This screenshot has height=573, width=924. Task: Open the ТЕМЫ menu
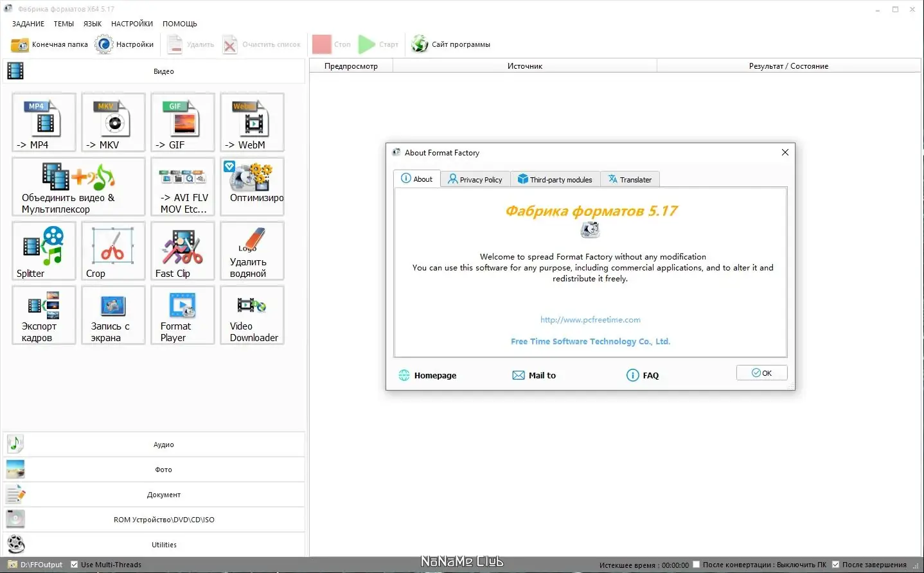point(64,24)
